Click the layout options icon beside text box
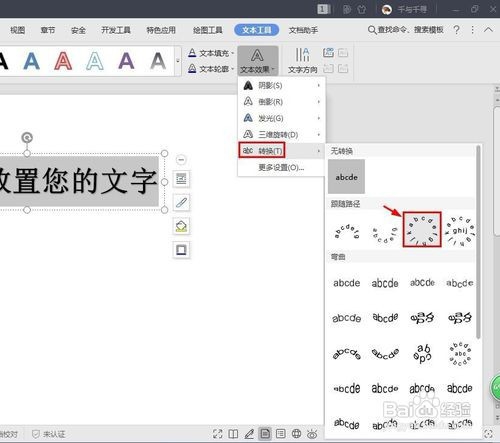Viewport: 500px width, 443px height. 181,179
